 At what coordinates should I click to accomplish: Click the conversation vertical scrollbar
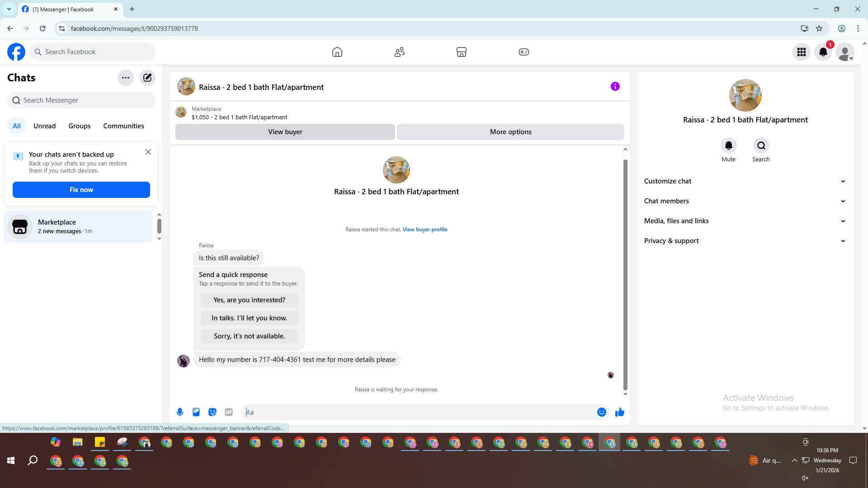pos(625,271)
